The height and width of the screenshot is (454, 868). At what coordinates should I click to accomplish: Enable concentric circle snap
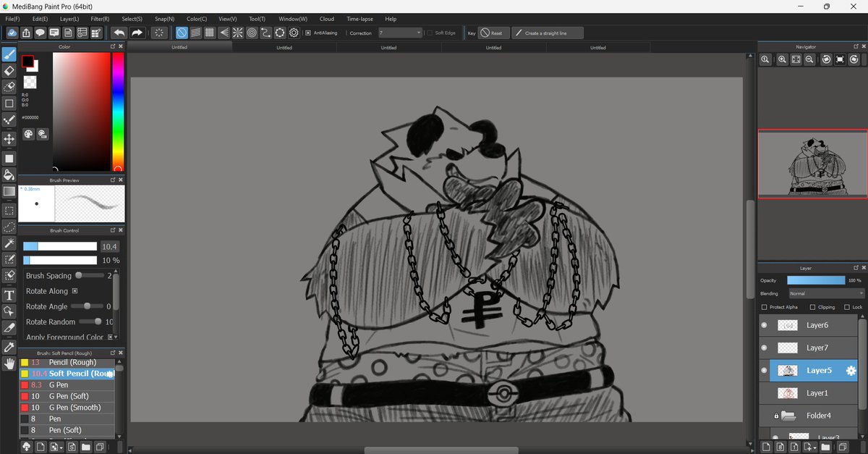click(x=252, y=33)
